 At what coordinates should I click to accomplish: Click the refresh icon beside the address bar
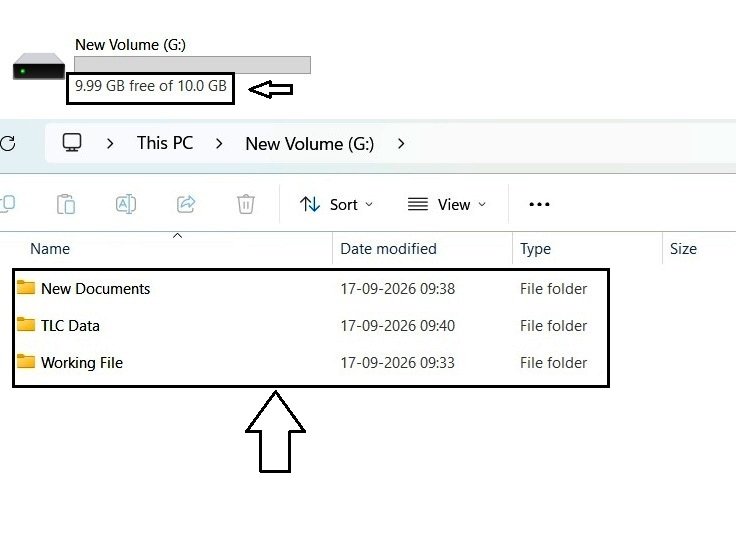[x=8, y=143]
